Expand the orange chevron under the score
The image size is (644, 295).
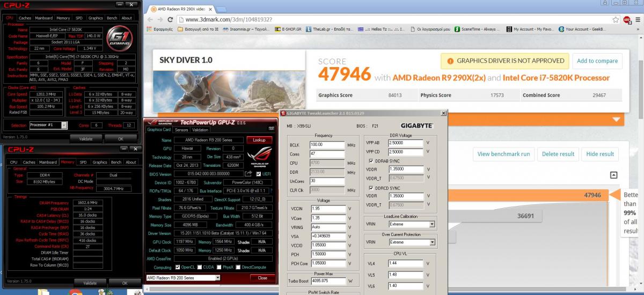click(x=616, y=119)
